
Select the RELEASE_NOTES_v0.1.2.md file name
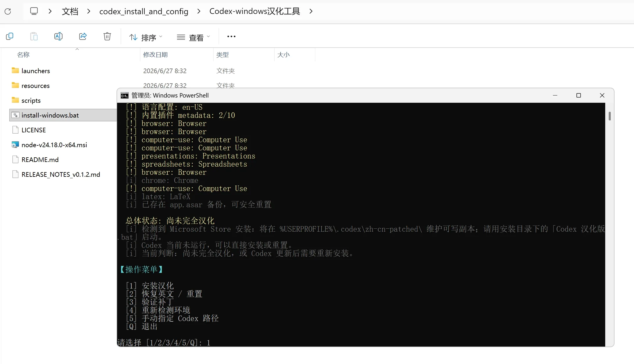pyautogui.click(x=61, y=174)
